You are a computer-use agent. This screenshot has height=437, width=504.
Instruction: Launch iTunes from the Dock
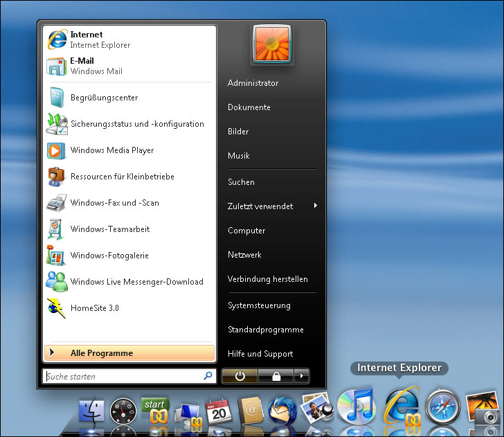357,406
